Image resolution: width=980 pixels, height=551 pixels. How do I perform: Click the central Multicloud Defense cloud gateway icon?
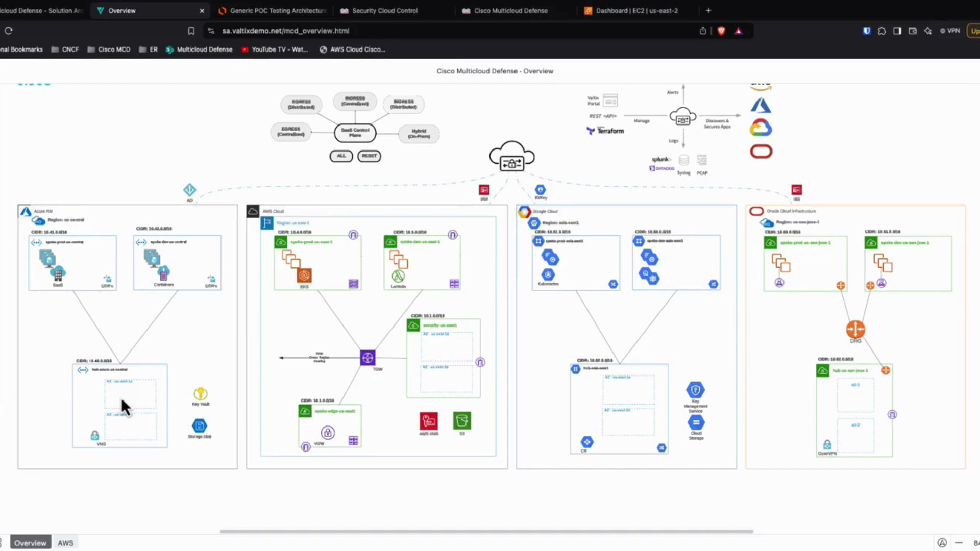tap(511, 156)
